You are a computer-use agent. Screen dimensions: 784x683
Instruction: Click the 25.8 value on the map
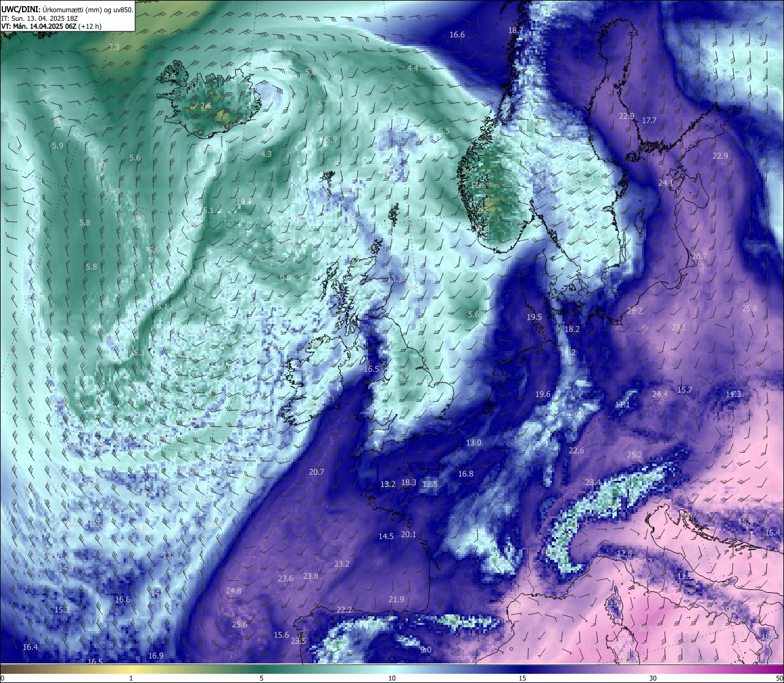tap(750, 308)
